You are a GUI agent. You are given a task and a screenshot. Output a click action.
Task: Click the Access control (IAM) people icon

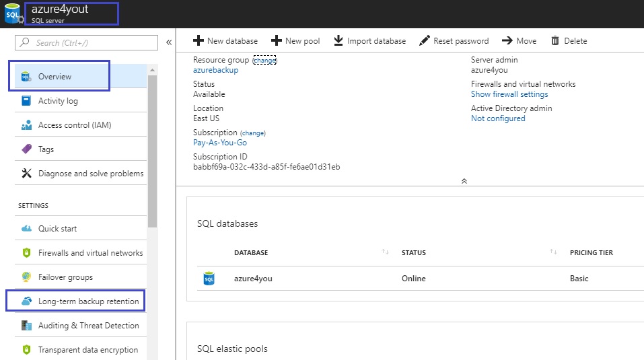pos(26,125)
